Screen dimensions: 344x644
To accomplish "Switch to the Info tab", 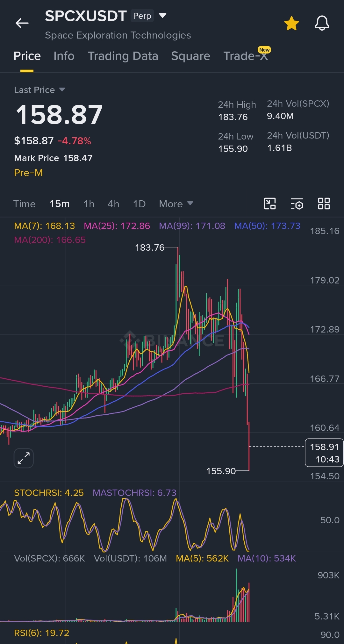I will click(64, 56).
